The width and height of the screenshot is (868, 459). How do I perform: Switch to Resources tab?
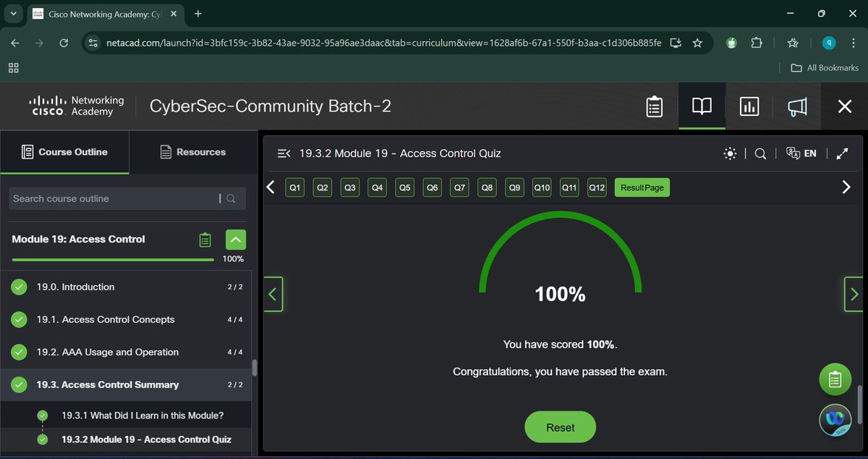pyautogui.click(x=192, y=152)
